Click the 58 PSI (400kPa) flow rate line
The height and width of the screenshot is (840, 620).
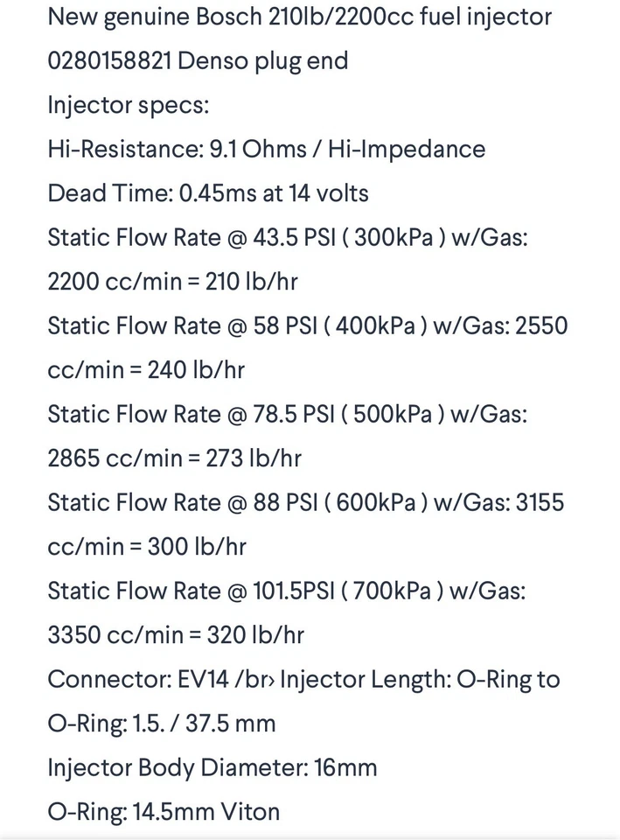tap(307, 326)
